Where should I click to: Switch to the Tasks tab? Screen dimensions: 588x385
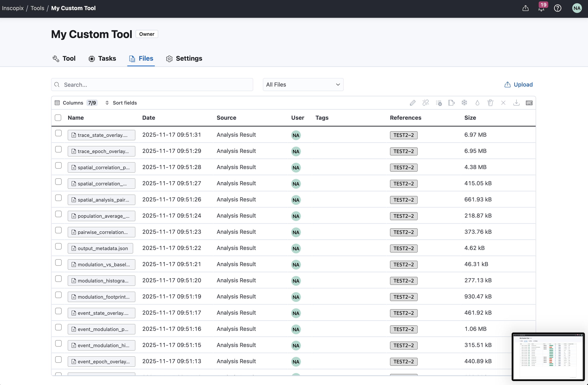pyautogui.click(x=102, y=59)
